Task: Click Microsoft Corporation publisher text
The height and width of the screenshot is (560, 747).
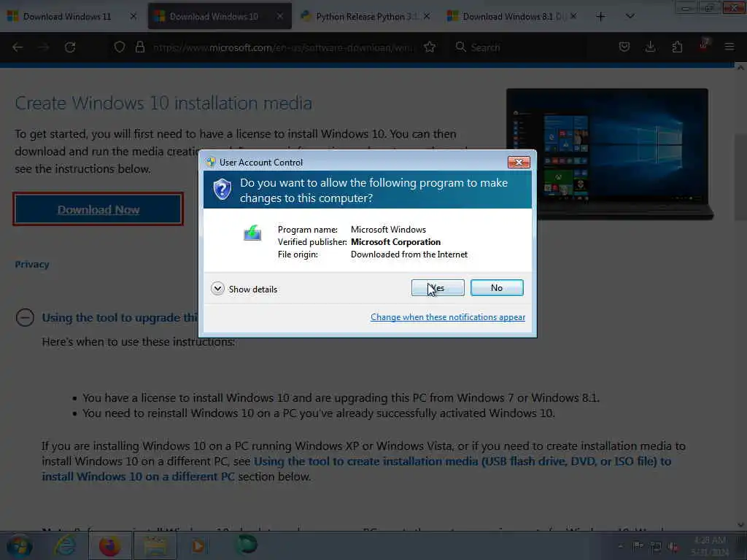Action: tap(396, 242)
